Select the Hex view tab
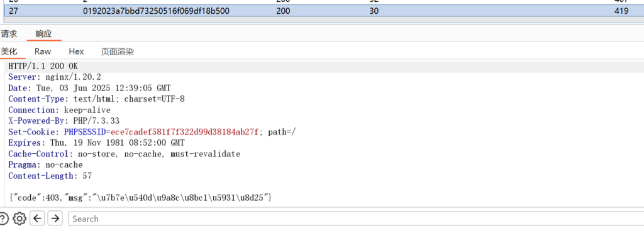This screenshot has width=644, height=226. pyautogui.click(x=76, y=51)
